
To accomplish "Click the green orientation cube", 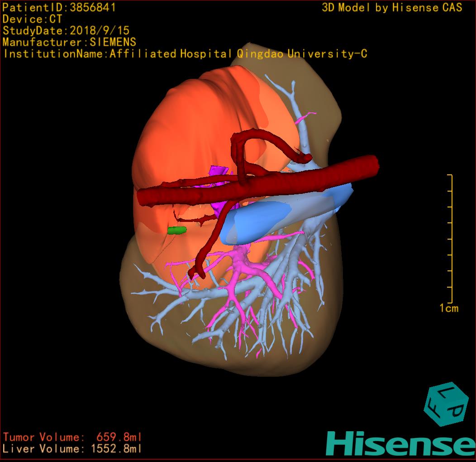I will [446, 404].
